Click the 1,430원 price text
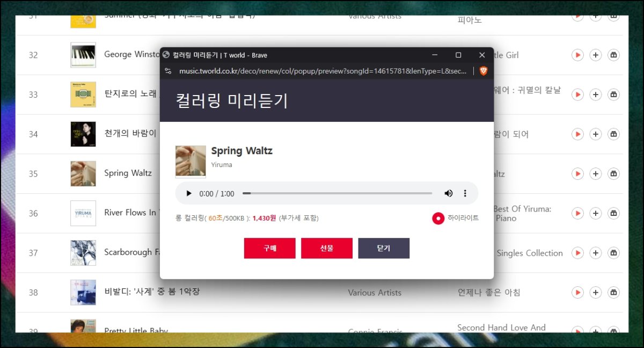Screen dimensions: 644x348 click(x=264, y=218)
